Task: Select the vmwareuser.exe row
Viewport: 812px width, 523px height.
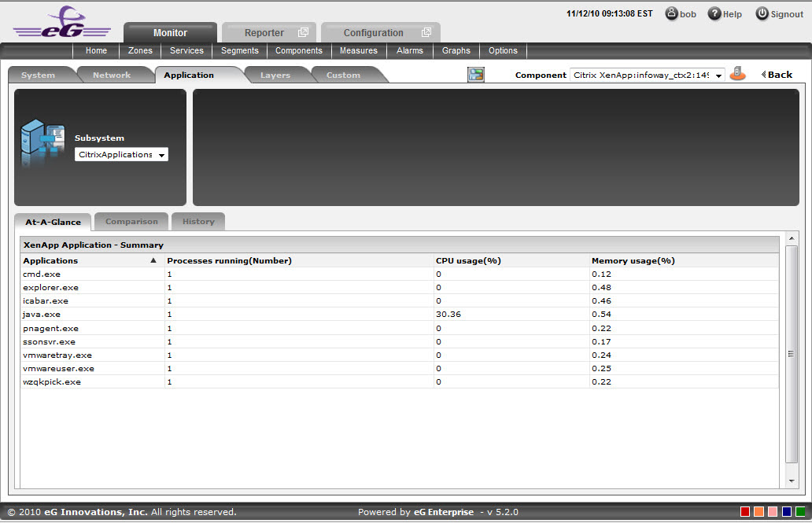Action: click(x=399, y=369)
